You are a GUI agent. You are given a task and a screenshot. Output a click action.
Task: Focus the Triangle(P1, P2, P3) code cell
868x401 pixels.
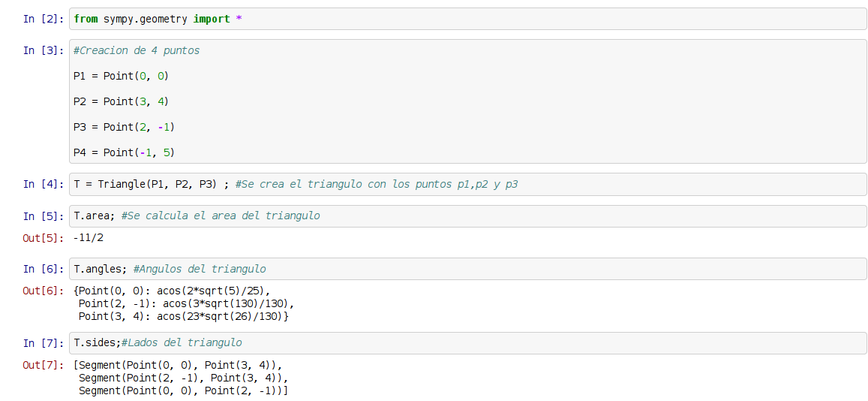point(467,184)
